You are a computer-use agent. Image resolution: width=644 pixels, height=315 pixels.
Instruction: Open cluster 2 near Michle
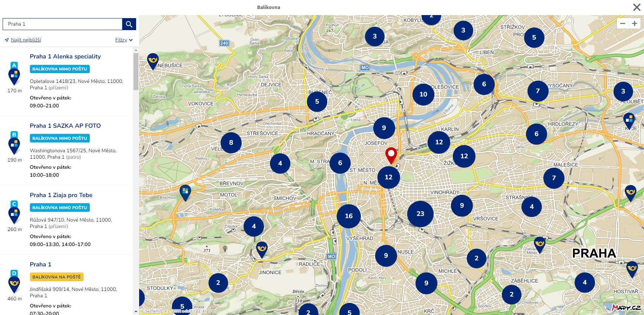click(x=477, y=258)
